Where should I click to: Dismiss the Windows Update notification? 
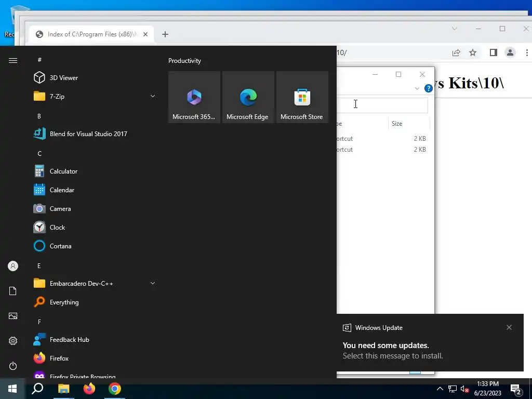click(509, 327)
